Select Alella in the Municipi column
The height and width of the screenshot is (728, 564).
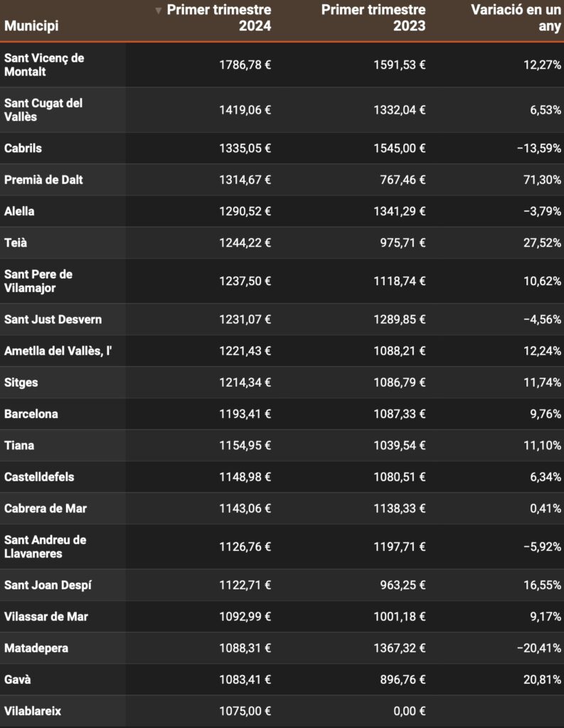pyautogui.click(x=19, y=211)
